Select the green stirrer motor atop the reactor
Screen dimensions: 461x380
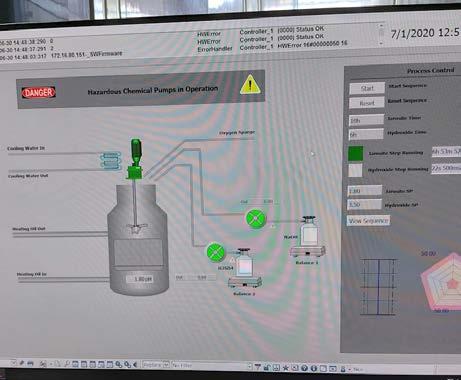point(135,159)
